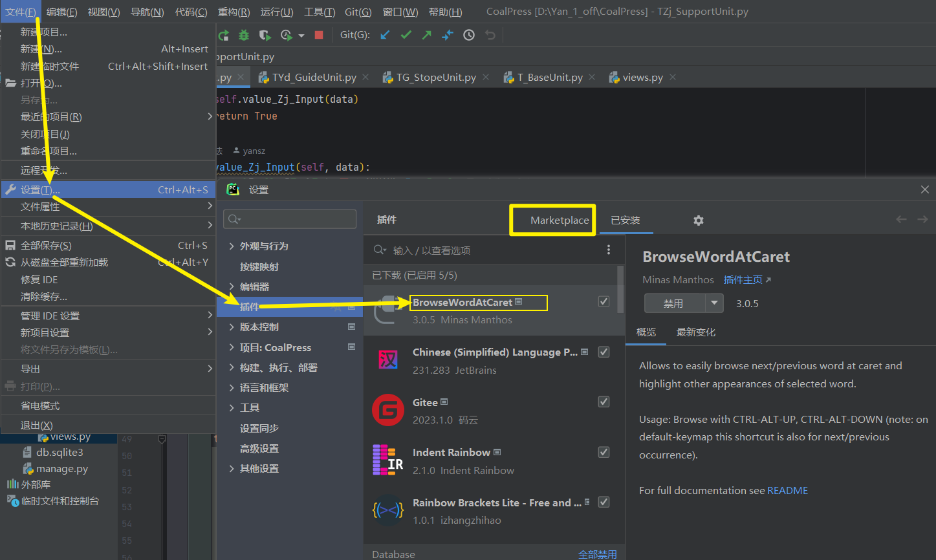The width and height of the screenshot is (936, 560).
Task: Select 清除缓存... menu entry
Action: 108,296
